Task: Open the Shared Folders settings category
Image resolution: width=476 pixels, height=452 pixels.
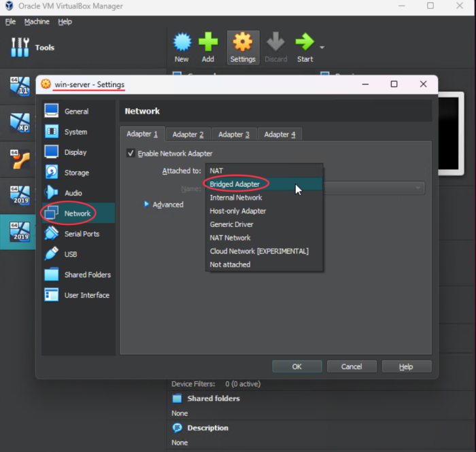Action: point(87,275)
